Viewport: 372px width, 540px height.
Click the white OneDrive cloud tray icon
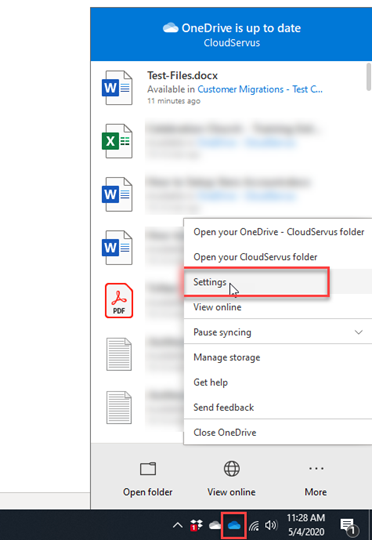point(215,526)
